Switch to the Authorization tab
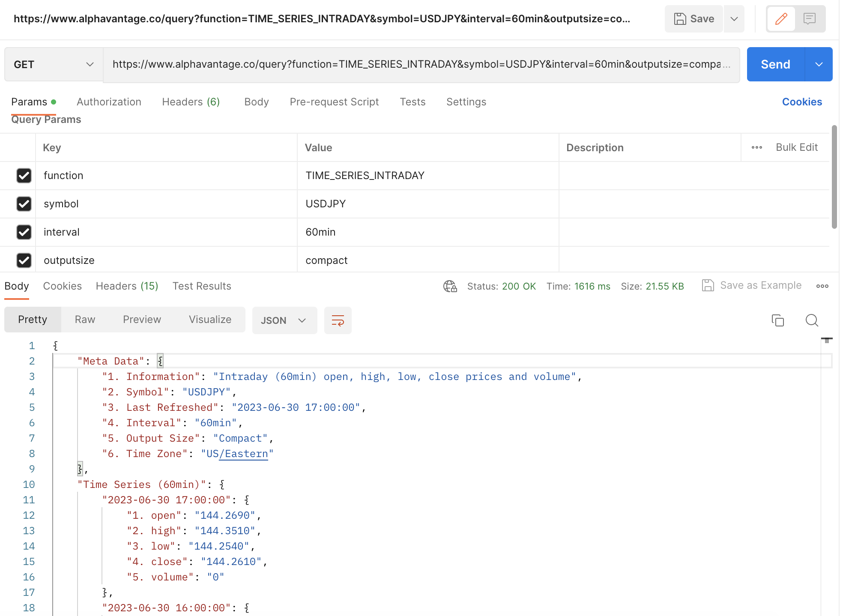This screenshot has height=616, width=843. pyautogui.click(x=109, y=102)
